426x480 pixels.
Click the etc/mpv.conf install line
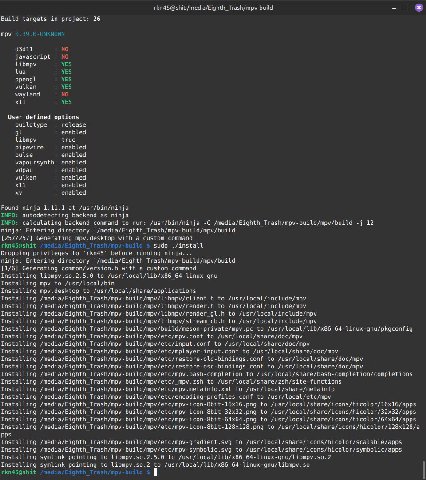152,336
